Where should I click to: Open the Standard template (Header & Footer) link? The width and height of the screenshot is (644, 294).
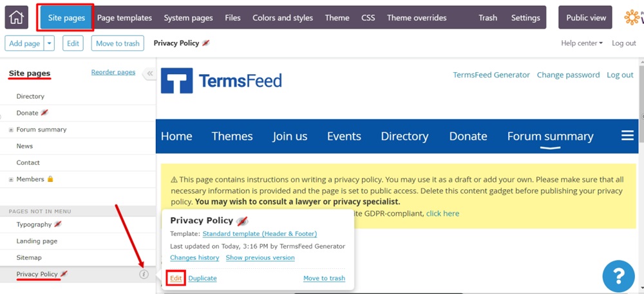(x=260, y=234)
